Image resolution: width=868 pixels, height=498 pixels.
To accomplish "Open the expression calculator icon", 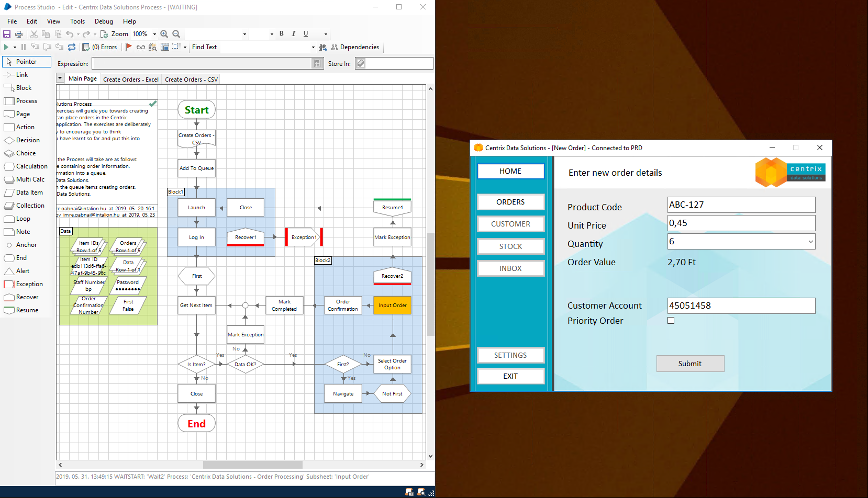I will [317, 63].
